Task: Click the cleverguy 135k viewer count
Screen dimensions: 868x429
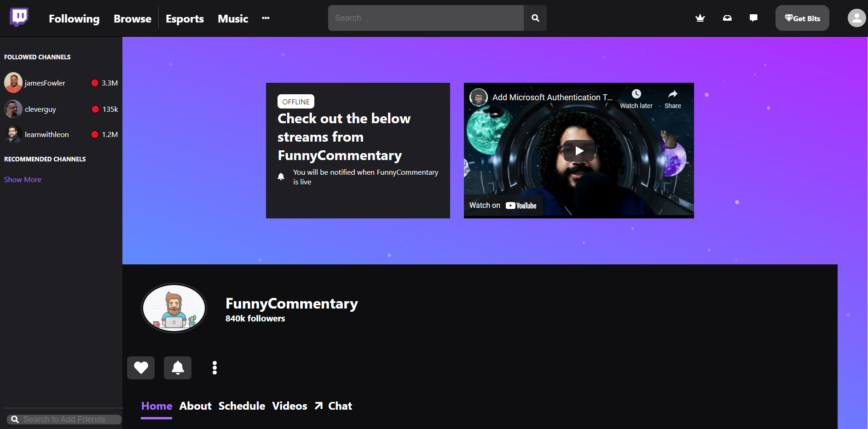Action: pos(105,109)
